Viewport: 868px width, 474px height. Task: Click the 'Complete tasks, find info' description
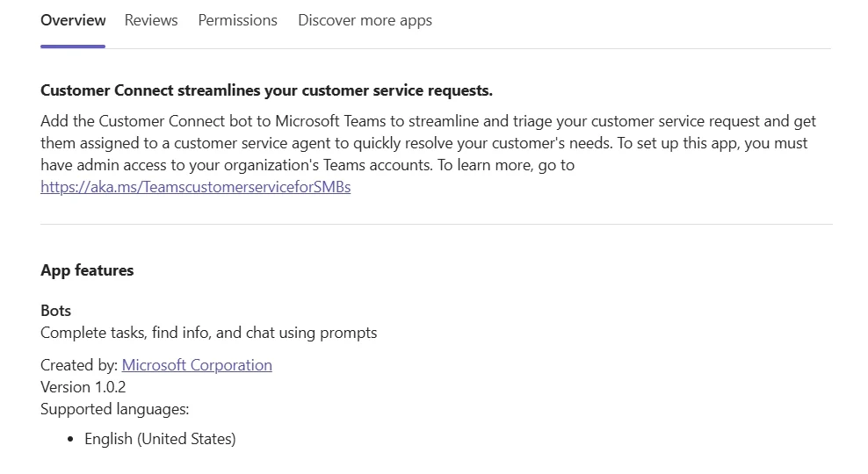click(208, 333)
